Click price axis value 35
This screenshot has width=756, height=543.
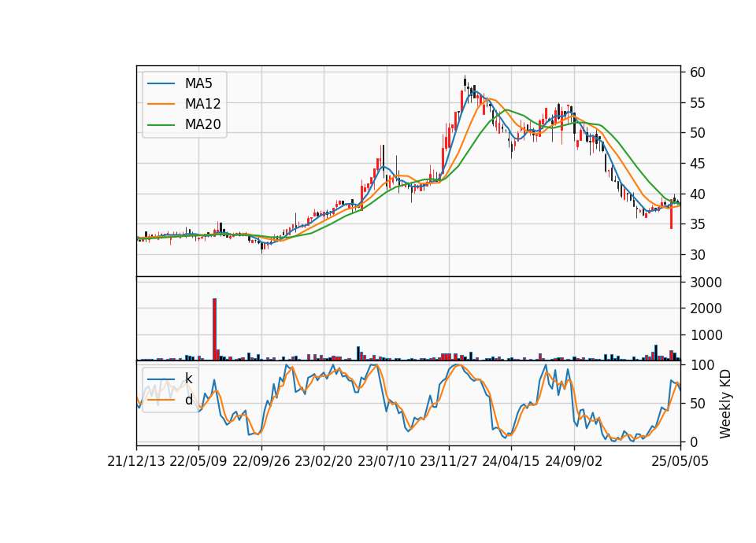tap(698, 224)
